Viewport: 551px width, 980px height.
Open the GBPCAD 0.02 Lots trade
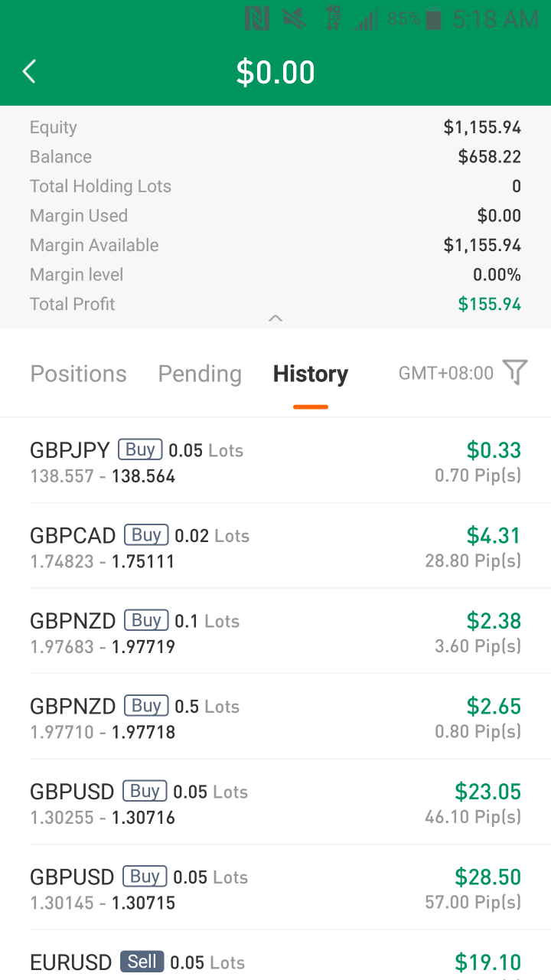click(275, 547)
